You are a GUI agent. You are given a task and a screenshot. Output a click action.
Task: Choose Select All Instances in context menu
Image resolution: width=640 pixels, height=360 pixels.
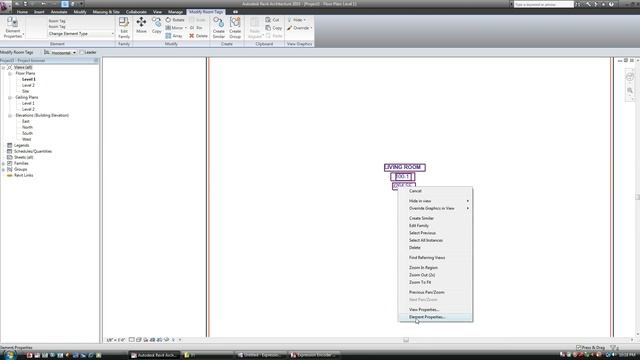click(436, 240)
